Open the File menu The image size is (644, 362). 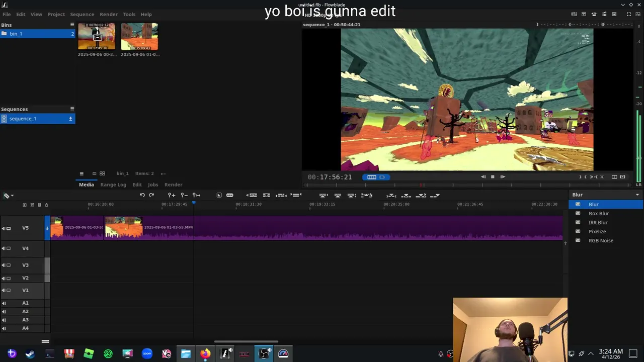(7, 14)
